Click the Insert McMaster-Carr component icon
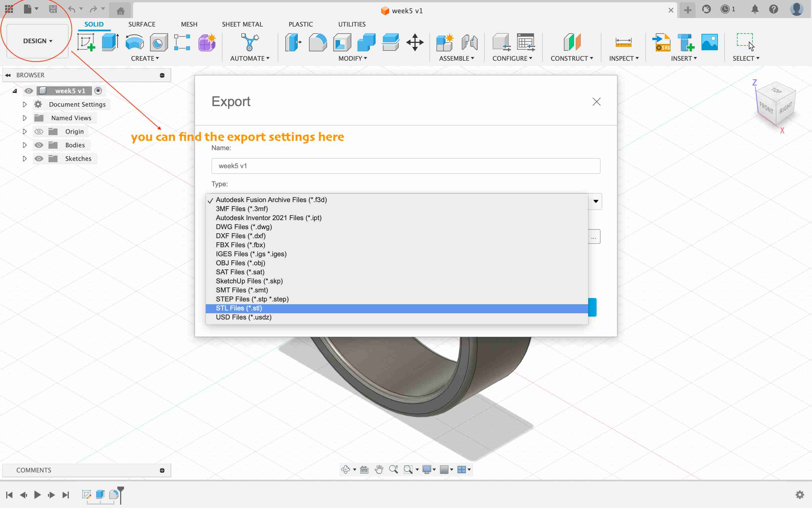The image size is (812, 508). pyautogui.click(x=685, y=42)
